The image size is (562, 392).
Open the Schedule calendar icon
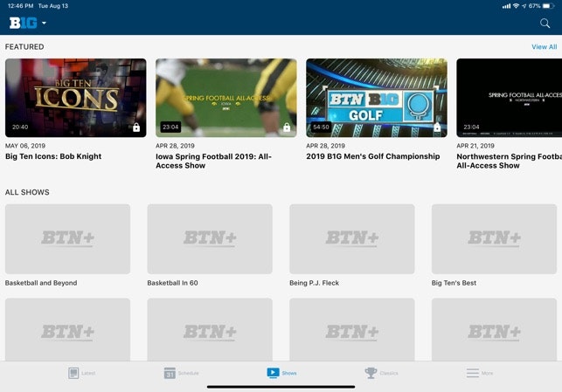coord(170,373)
